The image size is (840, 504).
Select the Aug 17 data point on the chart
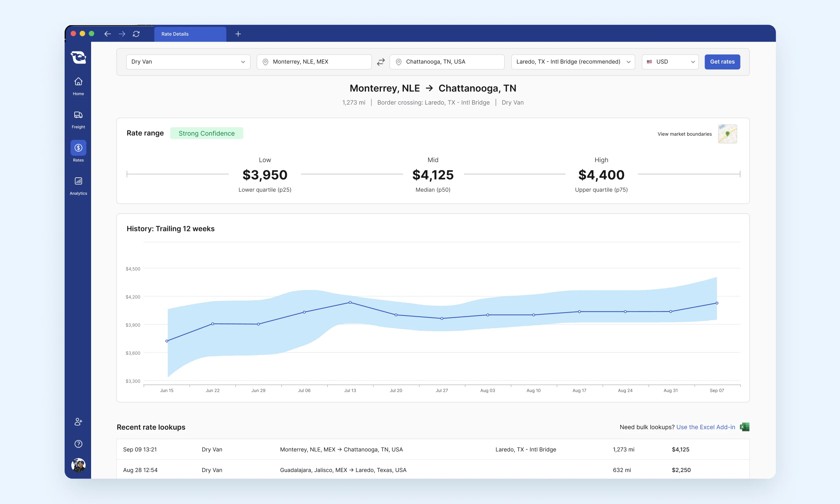point(579,311)
